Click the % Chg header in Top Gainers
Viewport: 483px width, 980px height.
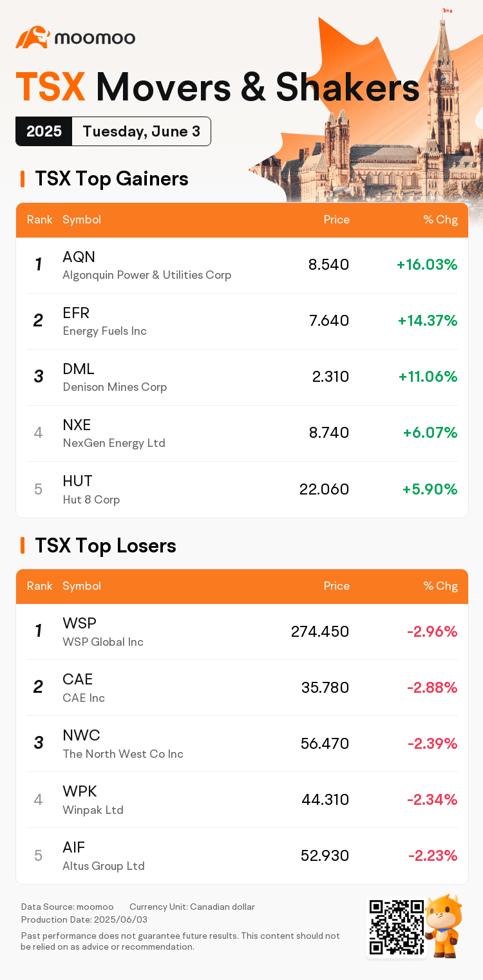click(440, 220)
